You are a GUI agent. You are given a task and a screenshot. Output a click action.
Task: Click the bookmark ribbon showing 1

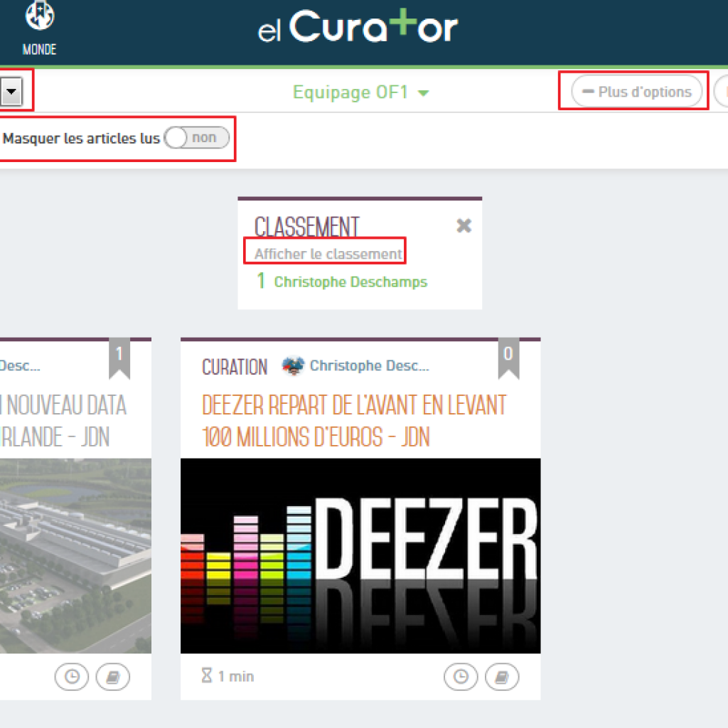pos(119,358)
